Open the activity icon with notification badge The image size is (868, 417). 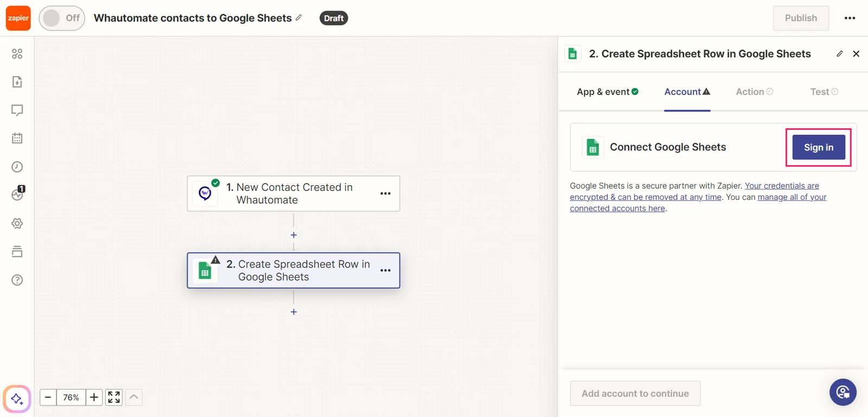click(x=18, y=193)
